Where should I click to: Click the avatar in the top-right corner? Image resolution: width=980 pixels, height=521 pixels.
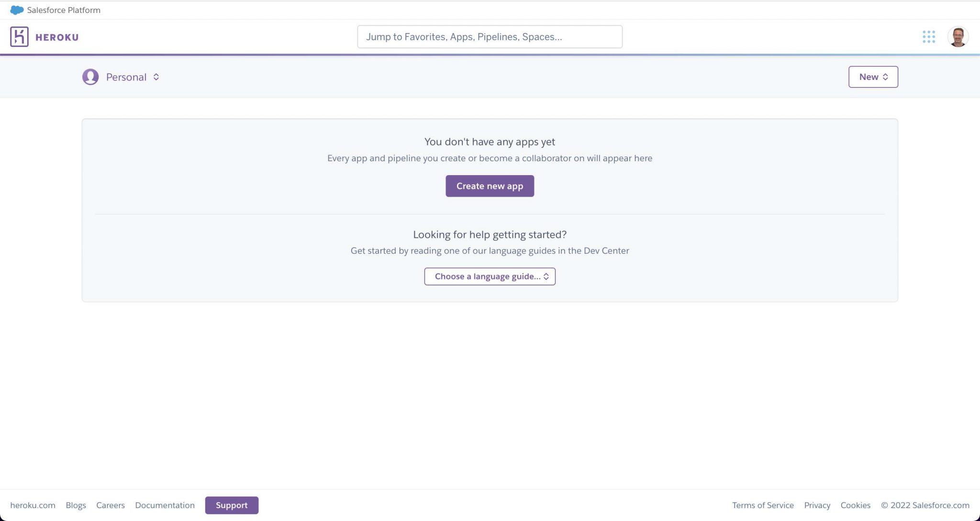[958, 36]
